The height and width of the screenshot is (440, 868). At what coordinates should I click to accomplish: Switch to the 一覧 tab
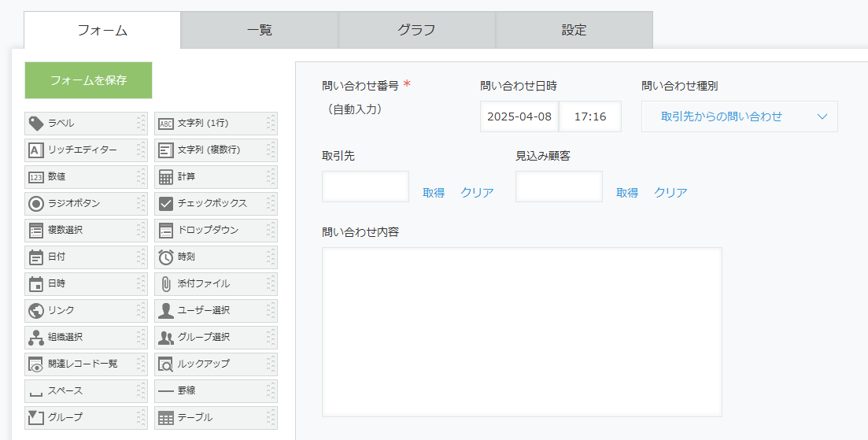point(259,30)
